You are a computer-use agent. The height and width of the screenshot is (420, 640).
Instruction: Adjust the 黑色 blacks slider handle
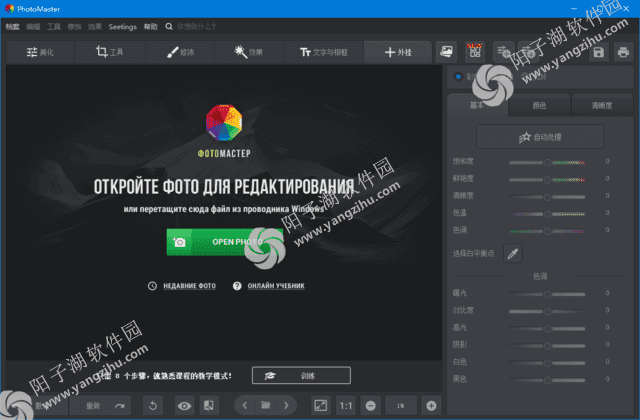tap(547, 380)
